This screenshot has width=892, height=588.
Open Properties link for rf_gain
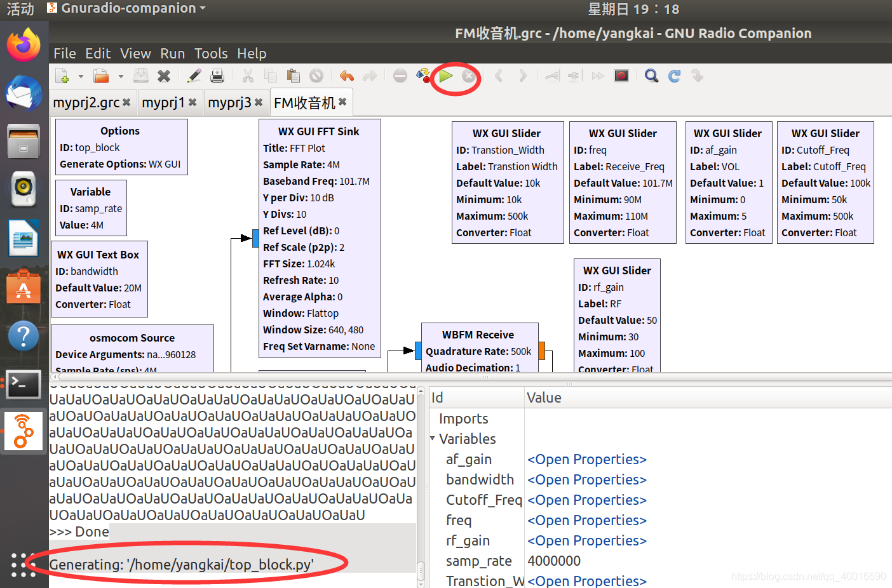pyautogui.click(x=587, y=540)
